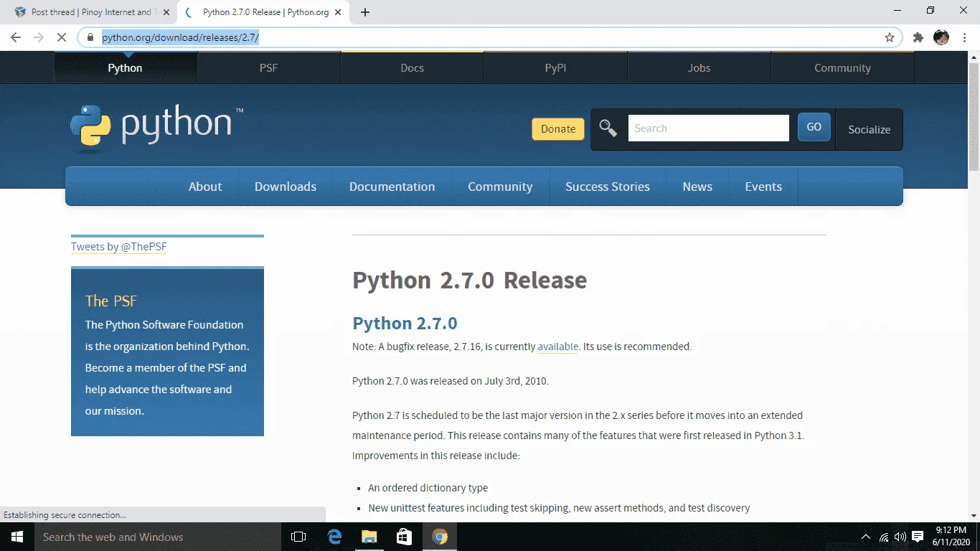Open the Downloads menu

pyautogui.click(x=286, y=187)
